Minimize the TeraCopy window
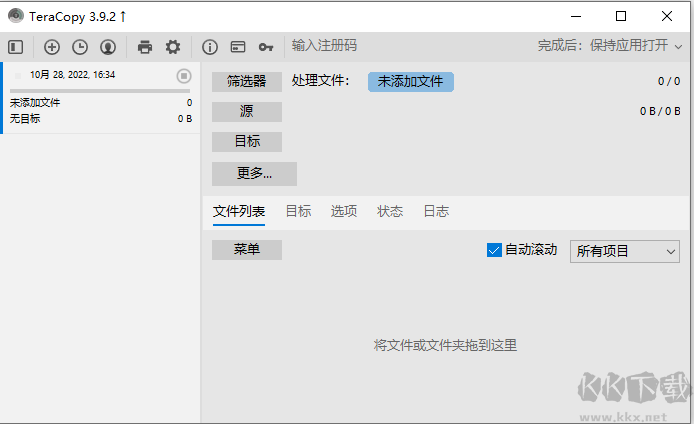This screenshot has width=694, height=424. pos(576,16)
